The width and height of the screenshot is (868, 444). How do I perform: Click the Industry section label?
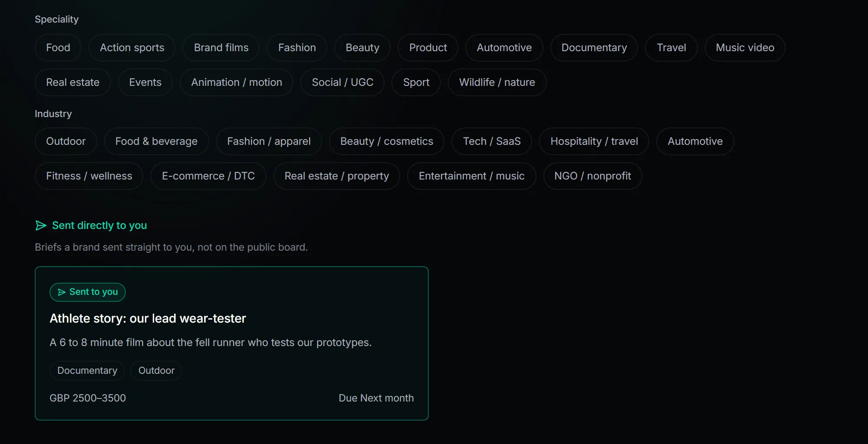[53, 114]
